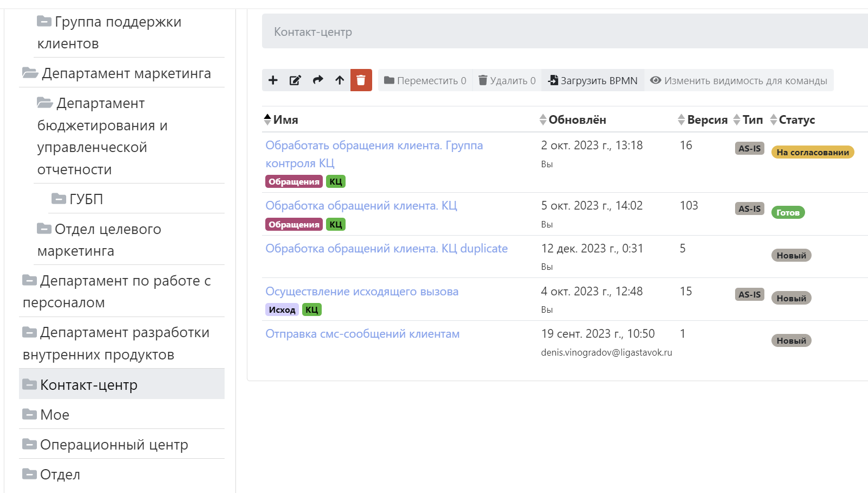Click folder icon beside Операционный центр
868x493 pixels.
tap(29, 444)
